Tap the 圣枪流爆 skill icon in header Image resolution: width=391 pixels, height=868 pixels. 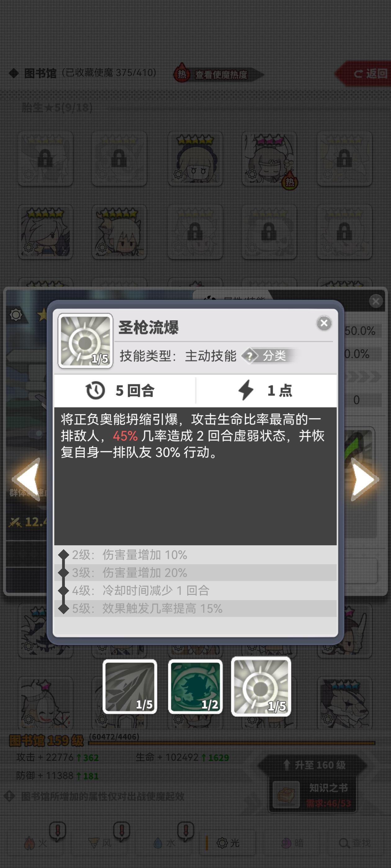[x=85, y=341]
